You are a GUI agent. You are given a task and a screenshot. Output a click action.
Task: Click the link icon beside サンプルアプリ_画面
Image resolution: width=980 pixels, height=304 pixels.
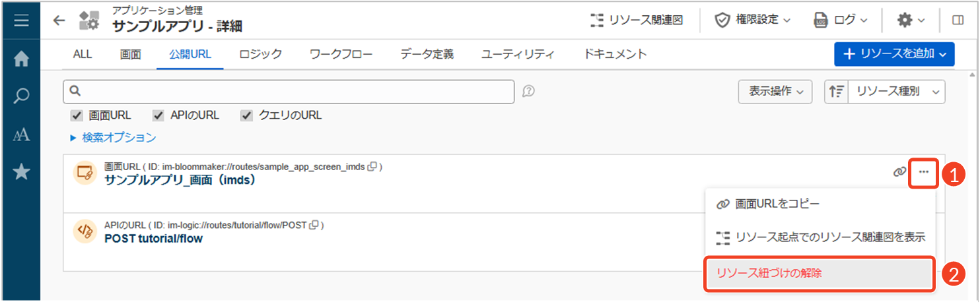899,172
